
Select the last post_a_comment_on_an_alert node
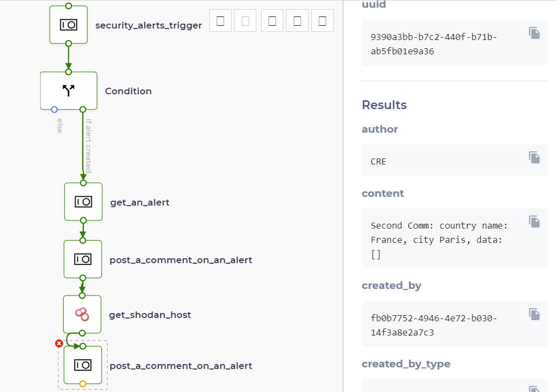[x=83, y=365]
